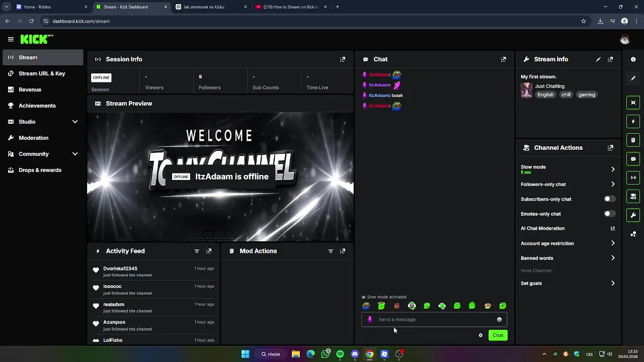The width and height of the screenshot is (644, 362).
Task: Open Achievements in the sidebar
Action: 43,106
